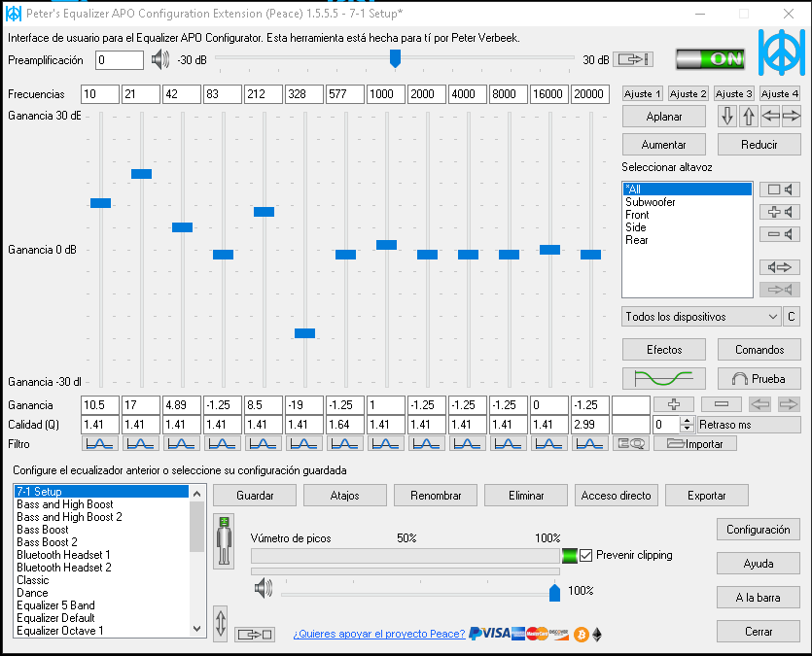Click the A la barra button
The height and width of the screenshot is (656, 812).
click(759, 598)
